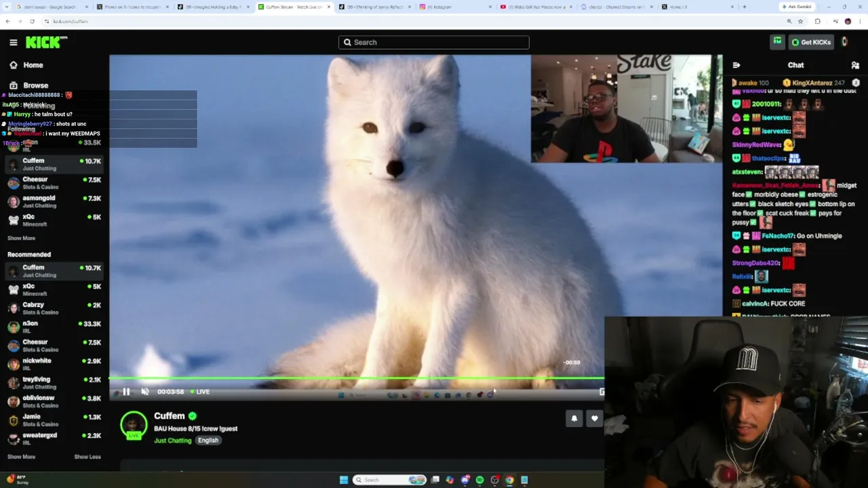This screenshot has height=488, width=868.
Task: Open Task View from the taskbar
Action: pyautogui.click(x=435, y=480)
